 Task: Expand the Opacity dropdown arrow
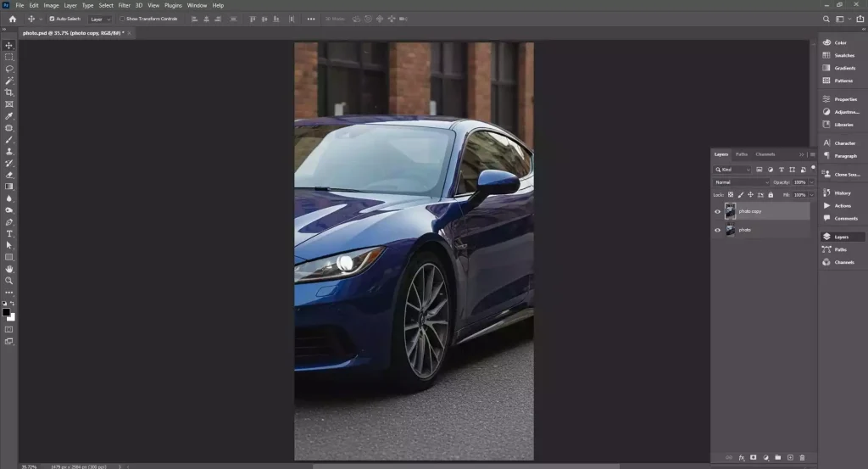pyautogui.click(x=811, y=182)
